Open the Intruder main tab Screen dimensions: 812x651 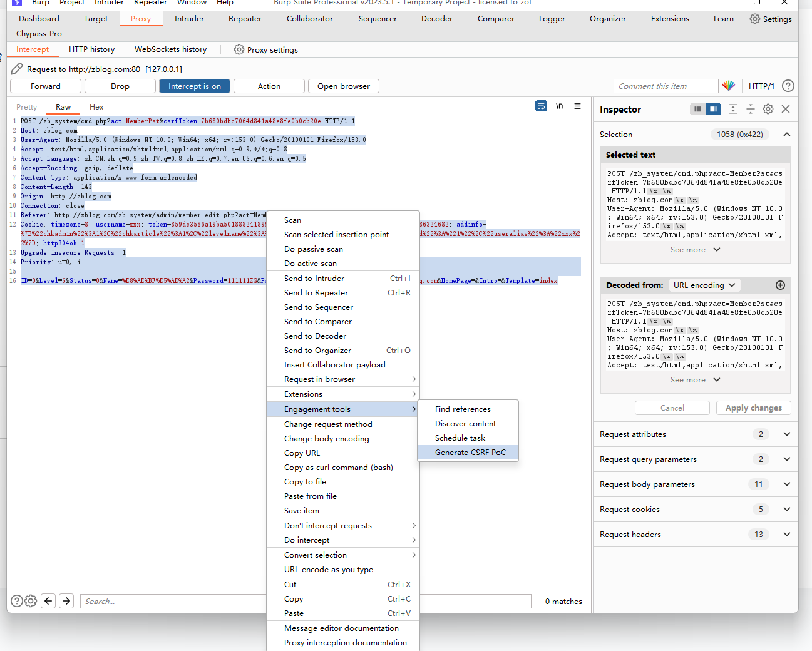(x=189, y=19)
